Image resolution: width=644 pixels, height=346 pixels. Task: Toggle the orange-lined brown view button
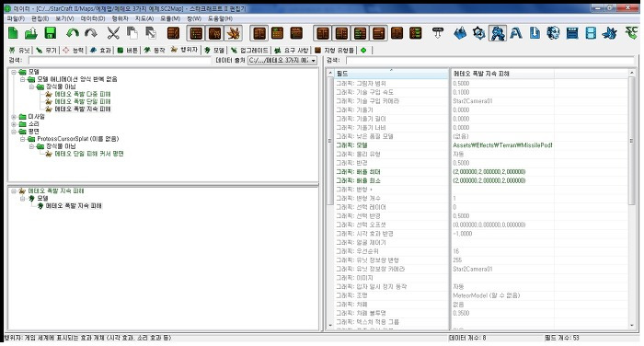coord(378,33)
